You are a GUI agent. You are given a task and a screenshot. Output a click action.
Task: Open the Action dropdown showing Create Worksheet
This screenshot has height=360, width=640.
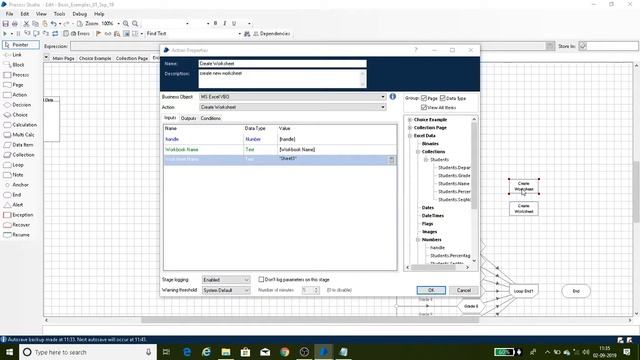pos(383,107)
